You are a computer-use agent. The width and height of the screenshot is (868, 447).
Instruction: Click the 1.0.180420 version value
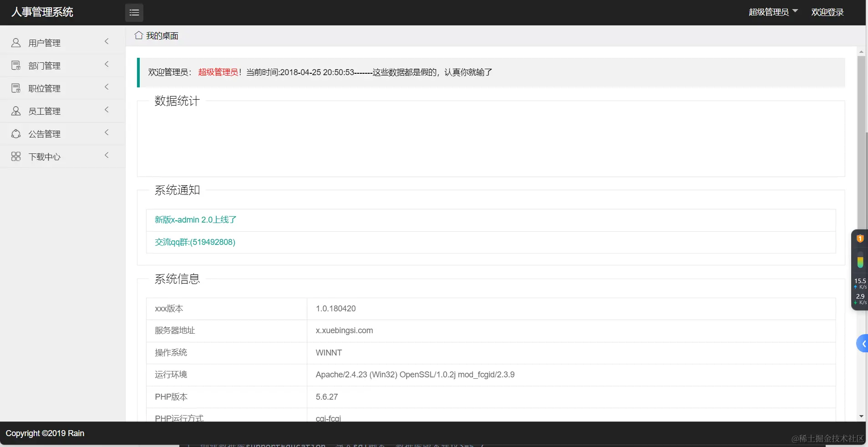click(336, 309)
